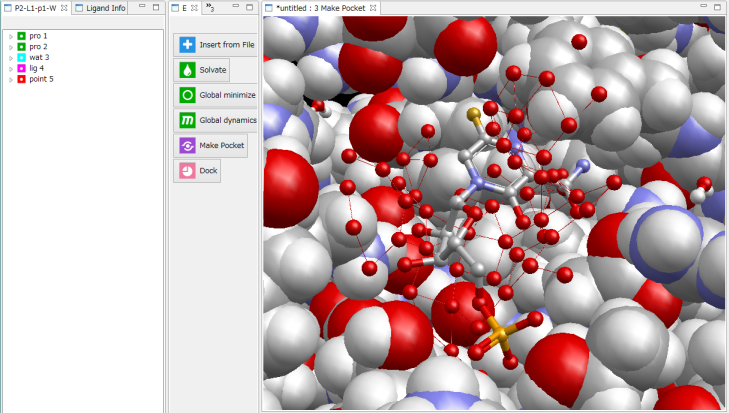Click the Dock pink icon
The width and height of the screenshot is (729, 413).
coord(187,171)
